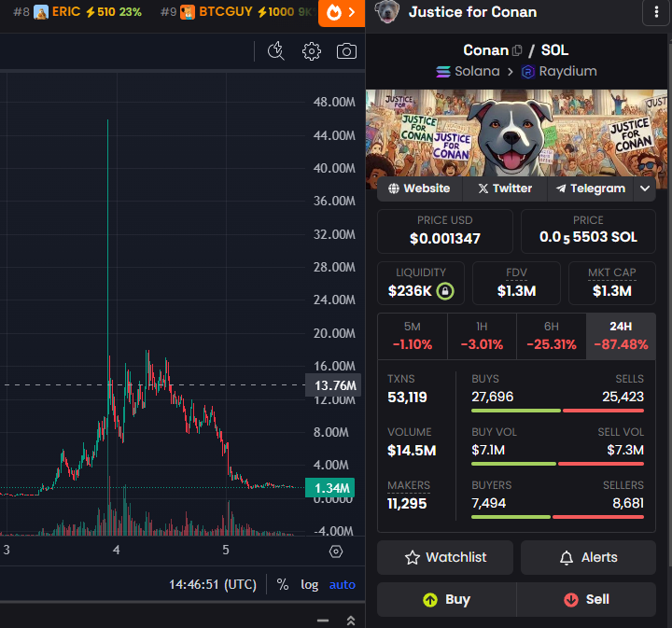Viewport: 672px width, 628px height.
Task: Click the PRICE USD $0.001347 box
Action: 445,231
